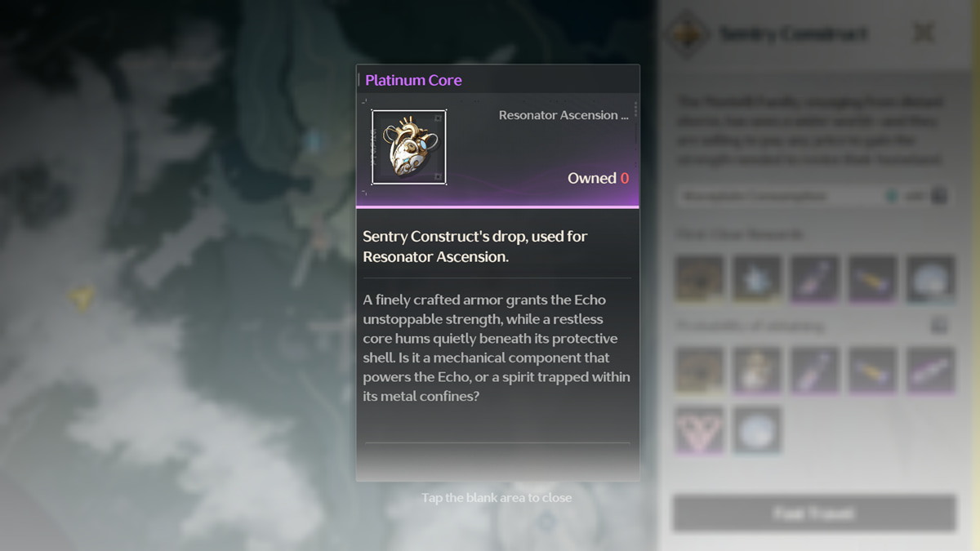Click the Fast Travel button
The image size is (980, 551).
[814, 513]
